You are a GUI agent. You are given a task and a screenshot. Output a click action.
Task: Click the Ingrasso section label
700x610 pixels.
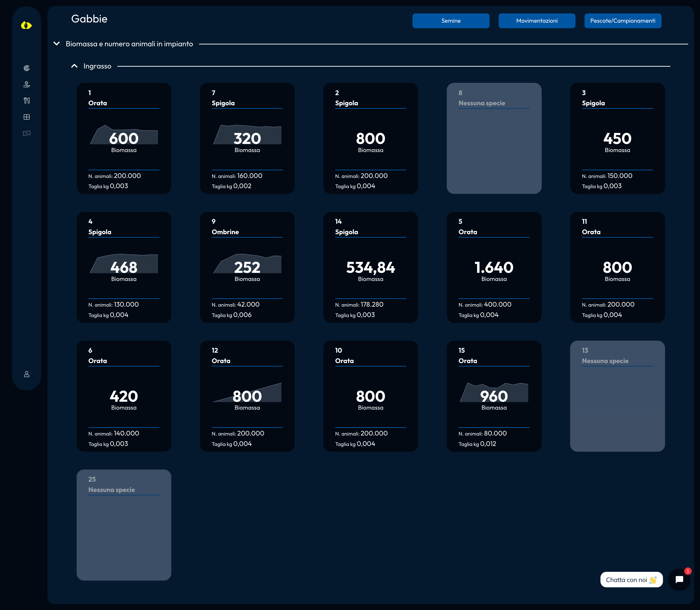point(97,66)
